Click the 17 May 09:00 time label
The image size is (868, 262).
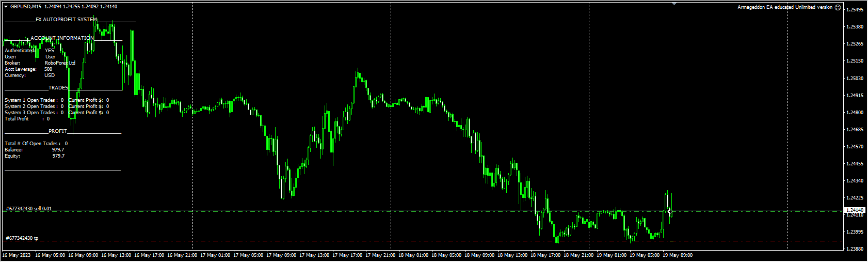click(281, 255)
